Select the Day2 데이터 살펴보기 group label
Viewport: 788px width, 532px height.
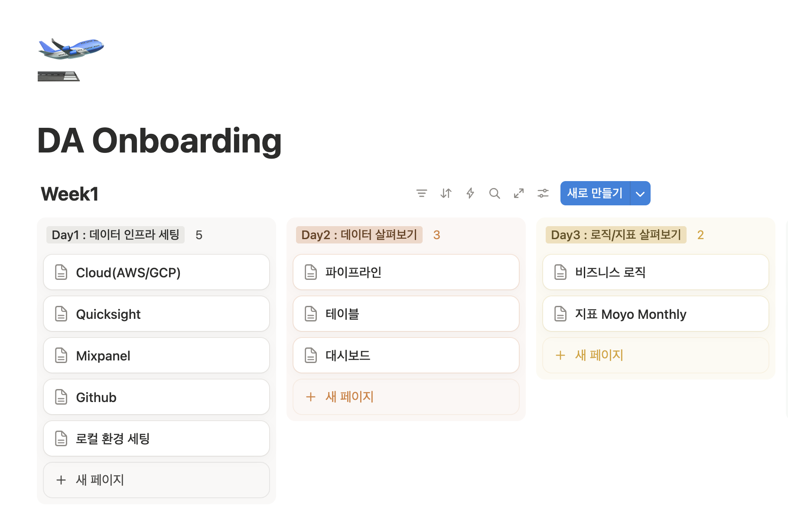(x=359, y=235)
